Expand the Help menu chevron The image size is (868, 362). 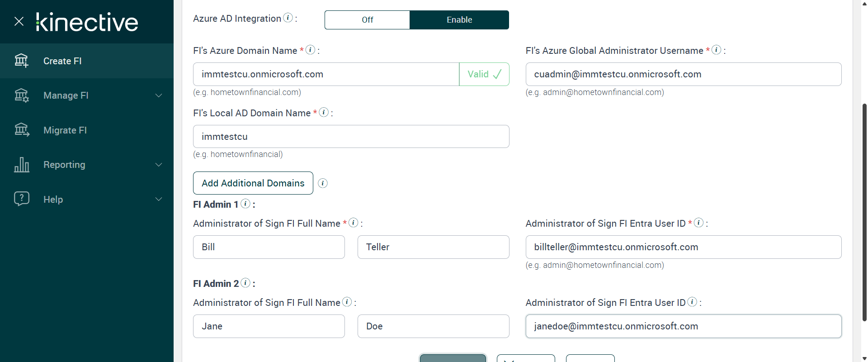pos(159,199)
